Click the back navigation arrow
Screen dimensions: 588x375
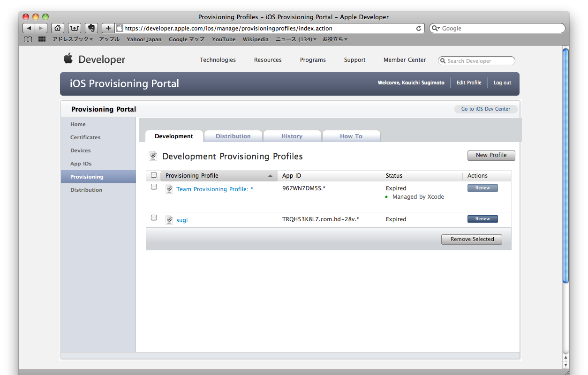point(29,28)
